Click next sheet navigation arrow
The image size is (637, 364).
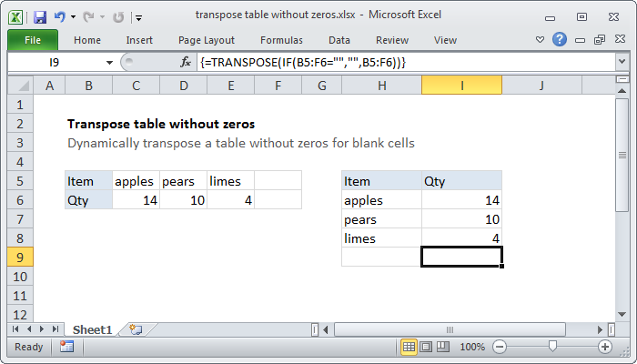click(x=42, y=329)
